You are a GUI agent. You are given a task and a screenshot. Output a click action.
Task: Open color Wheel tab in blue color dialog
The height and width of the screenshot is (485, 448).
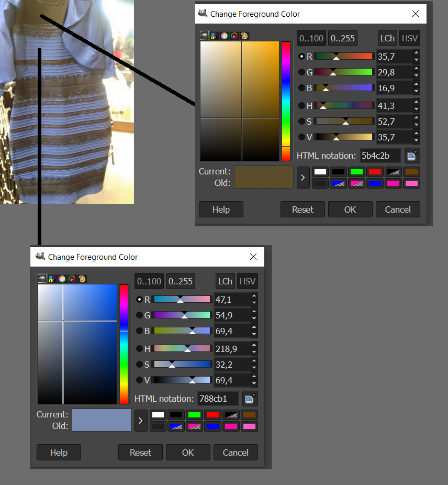72,279
